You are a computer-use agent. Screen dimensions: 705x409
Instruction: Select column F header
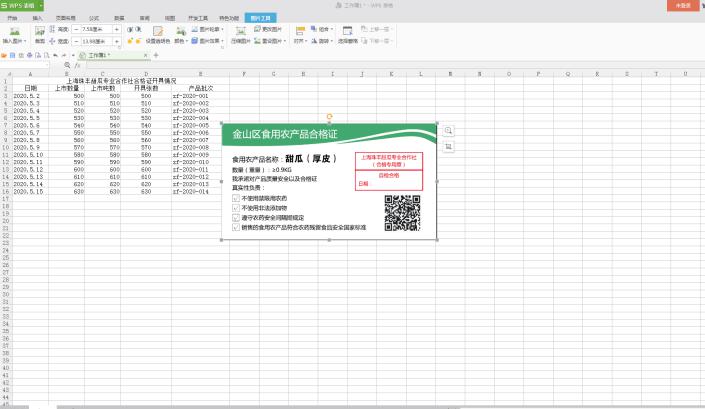(244, 74)
